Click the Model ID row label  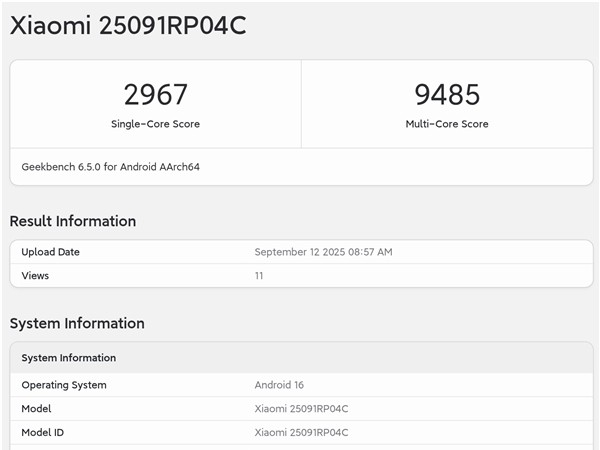pyautogui.click(x=43, y=432)
